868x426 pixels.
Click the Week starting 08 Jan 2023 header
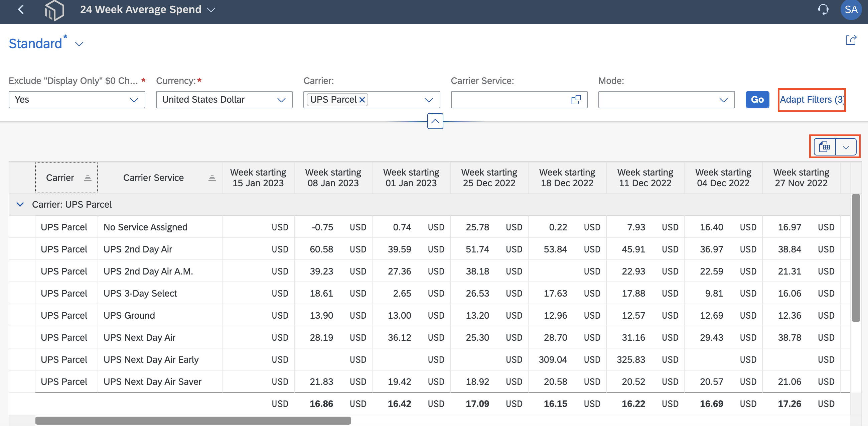coord(333,178)
